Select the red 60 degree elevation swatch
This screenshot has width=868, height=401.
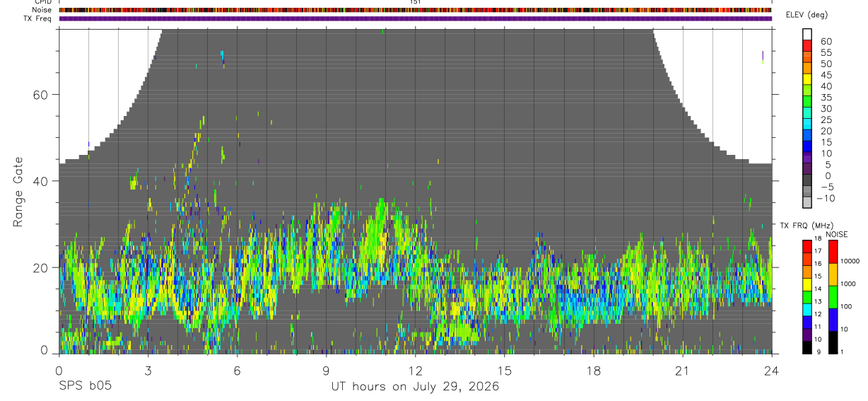coord(807,45)
